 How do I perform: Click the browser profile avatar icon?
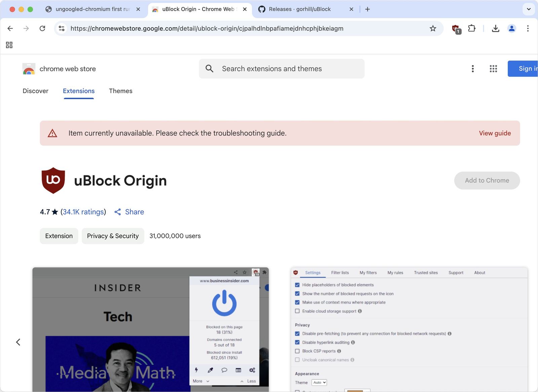click(x=511, y=29)
